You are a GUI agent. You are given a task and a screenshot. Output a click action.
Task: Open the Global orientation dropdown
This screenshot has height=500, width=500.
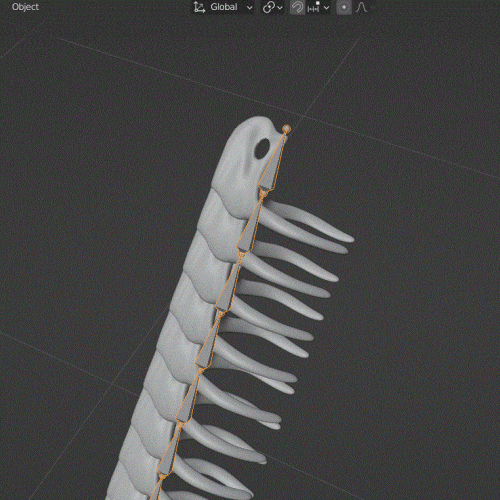click(x=223, y=7)
